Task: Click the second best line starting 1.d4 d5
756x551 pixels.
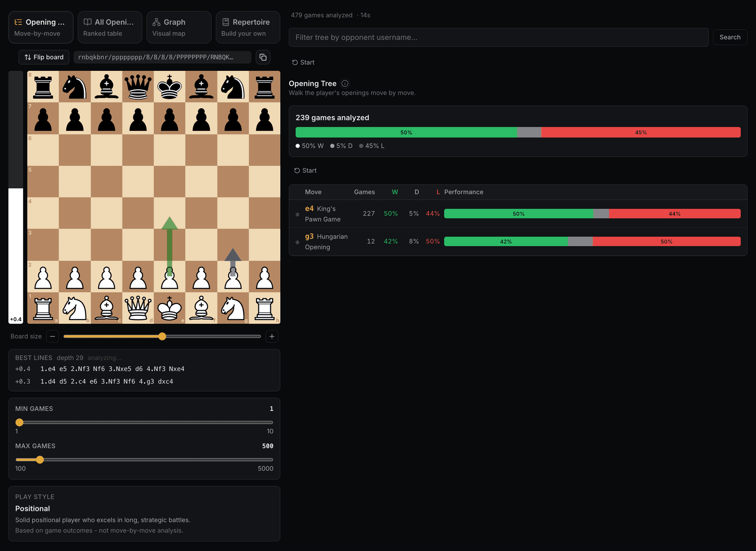Action: click(107, 381)
